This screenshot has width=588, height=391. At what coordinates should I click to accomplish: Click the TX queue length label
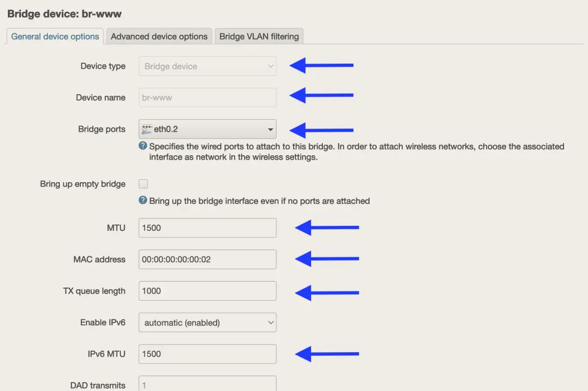pos(94,291)
